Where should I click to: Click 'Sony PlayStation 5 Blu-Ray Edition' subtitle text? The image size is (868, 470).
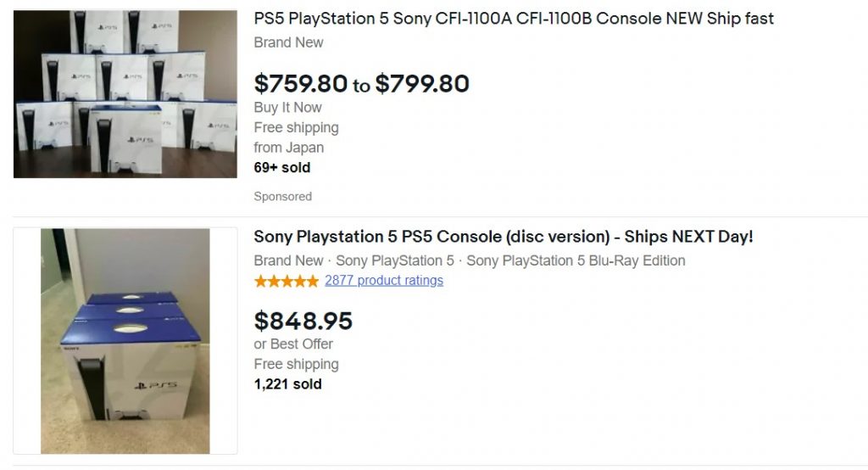coord(576,261)
